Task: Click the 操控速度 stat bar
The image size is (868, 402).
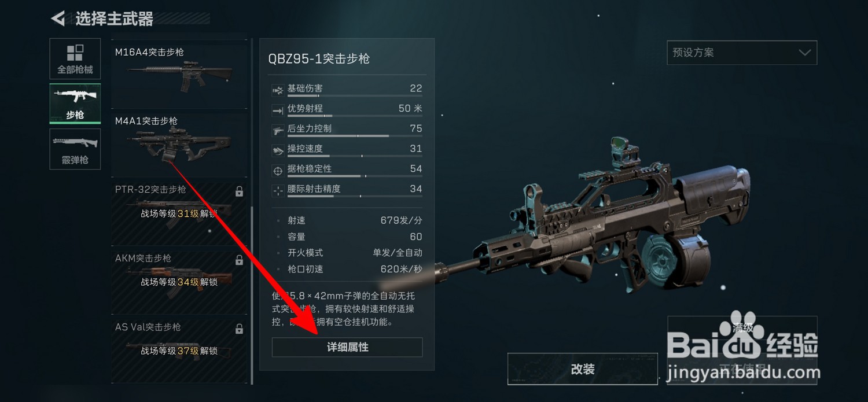Action: tap(355, 156)
